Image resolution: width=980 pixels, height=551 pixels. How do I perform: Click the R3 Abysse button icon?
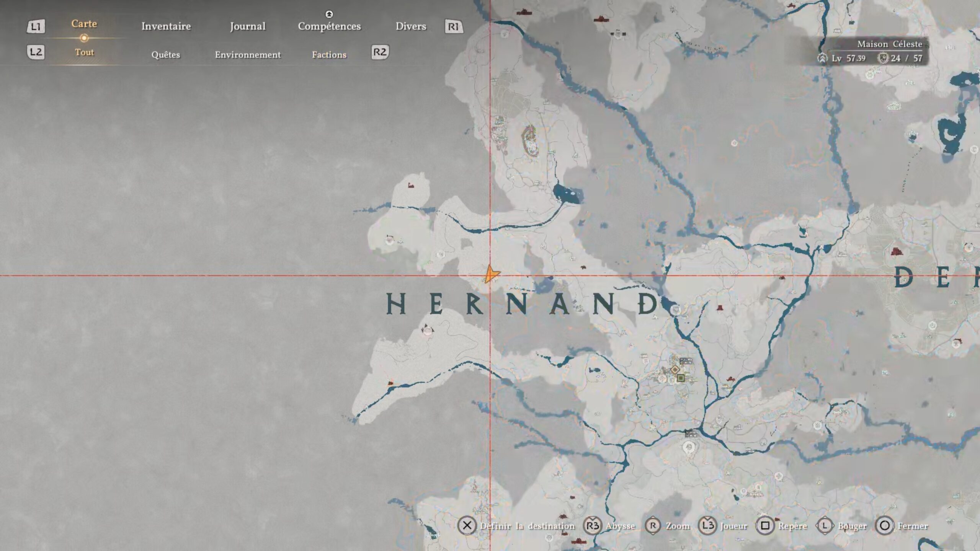[592, 526]
